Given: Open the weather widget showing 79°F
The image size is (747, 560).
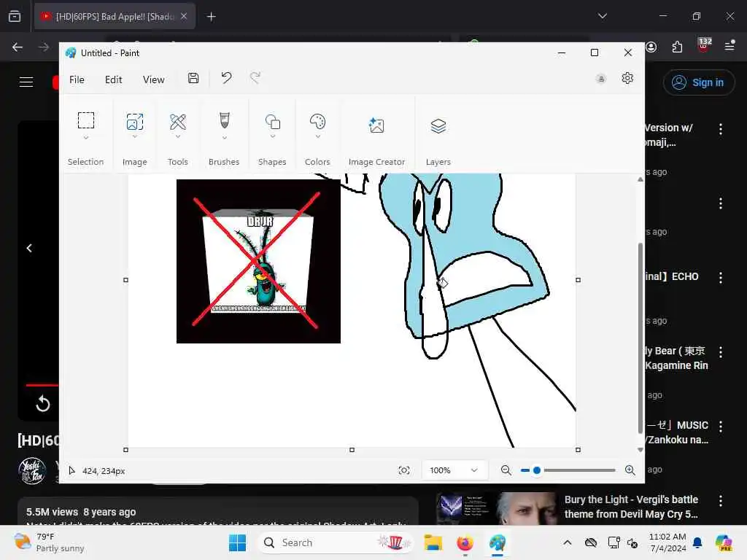Looking at the screenshot, I should 49,542.
